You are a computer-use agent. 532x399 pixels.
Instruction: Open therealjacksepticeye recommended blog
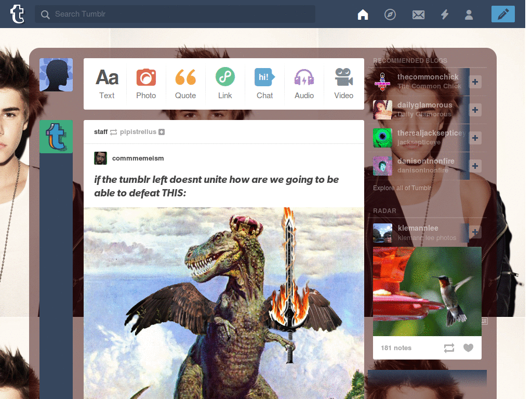[432, 133]
